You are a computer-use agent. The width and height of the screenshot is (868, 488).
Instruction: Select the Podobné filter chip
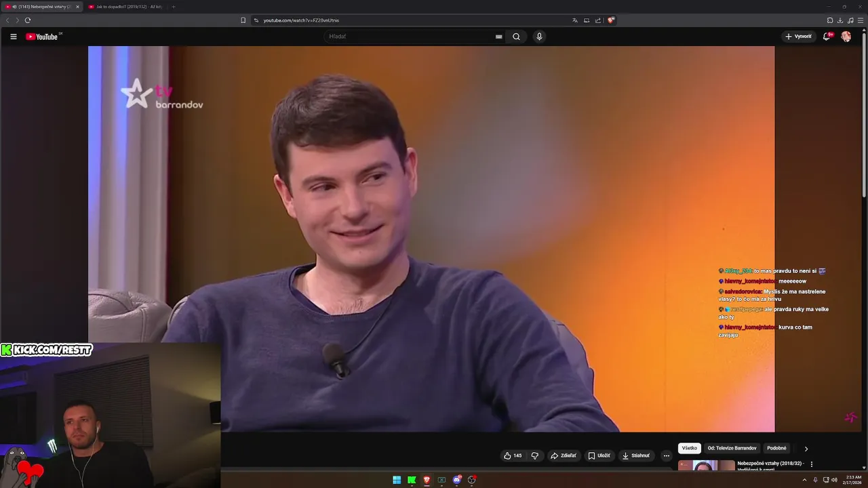point(776,448)
